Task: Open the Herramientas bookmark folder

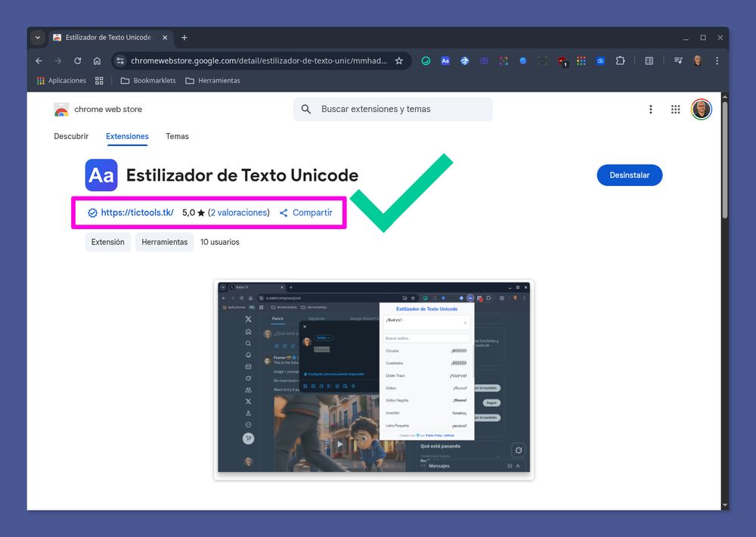Action: tap(212, 81)
